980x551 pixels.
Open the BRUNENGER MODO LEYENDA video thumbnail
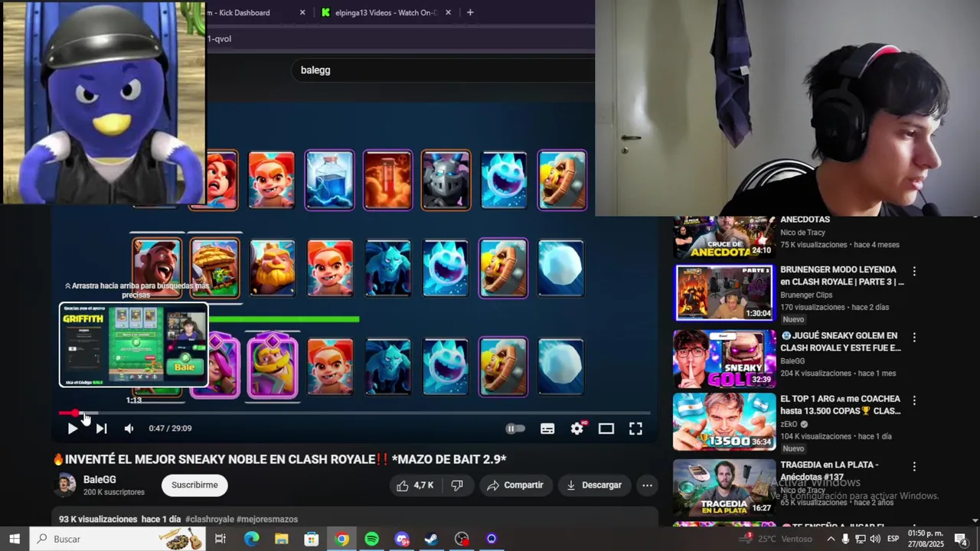(x=724, y=293)
